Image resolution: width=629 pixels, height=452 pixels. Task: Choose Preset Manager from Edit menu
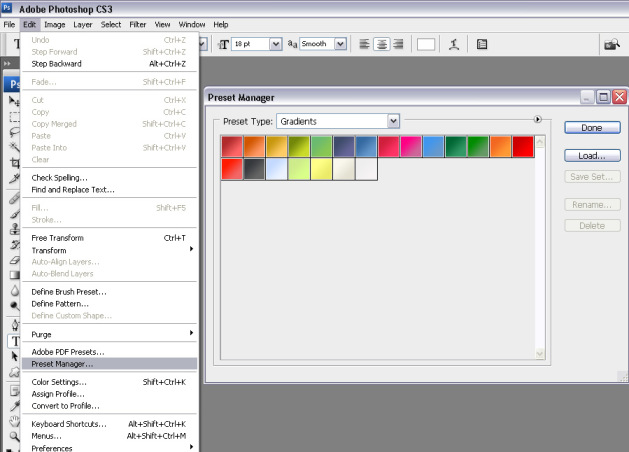pos(109,364)
